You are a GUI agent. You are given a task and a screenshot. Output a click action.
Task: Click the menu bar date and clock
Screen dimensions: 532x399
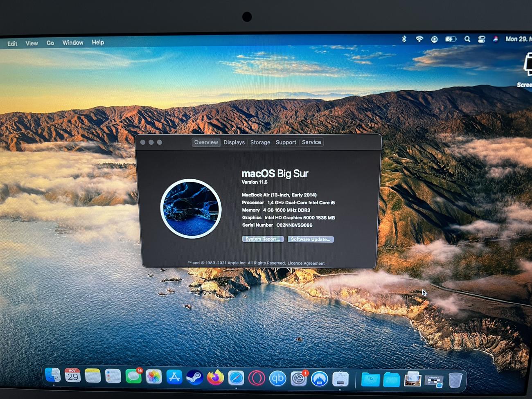[x=518, y=39]
